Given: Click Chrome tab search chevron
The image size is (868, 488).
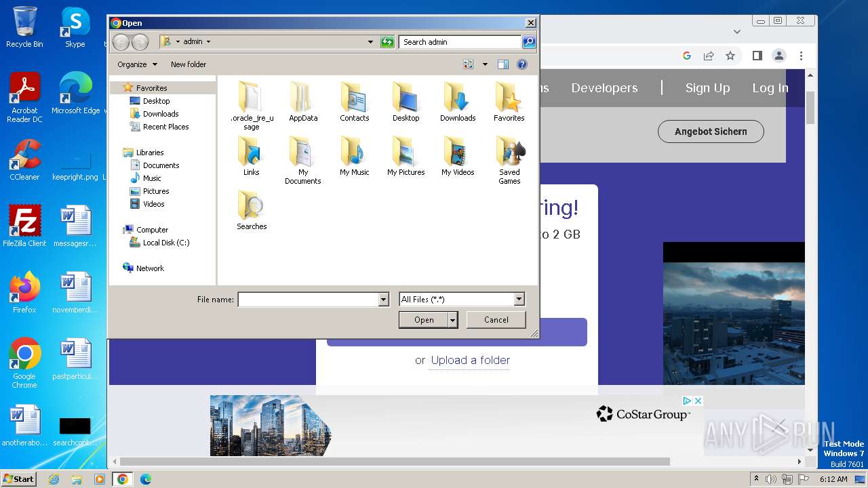Looking at the screenshot, I should point(737,31).
